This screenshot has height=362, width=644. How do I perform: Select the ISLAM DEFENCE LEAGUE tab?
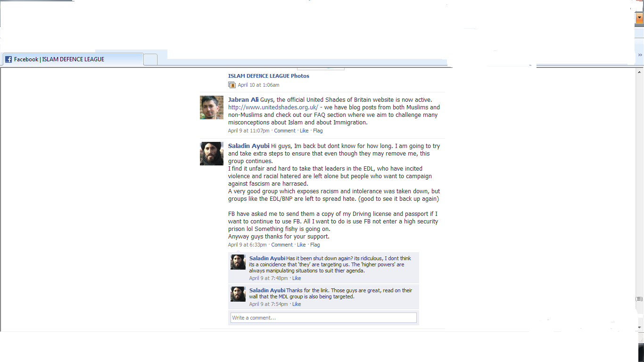pos(73,59)
